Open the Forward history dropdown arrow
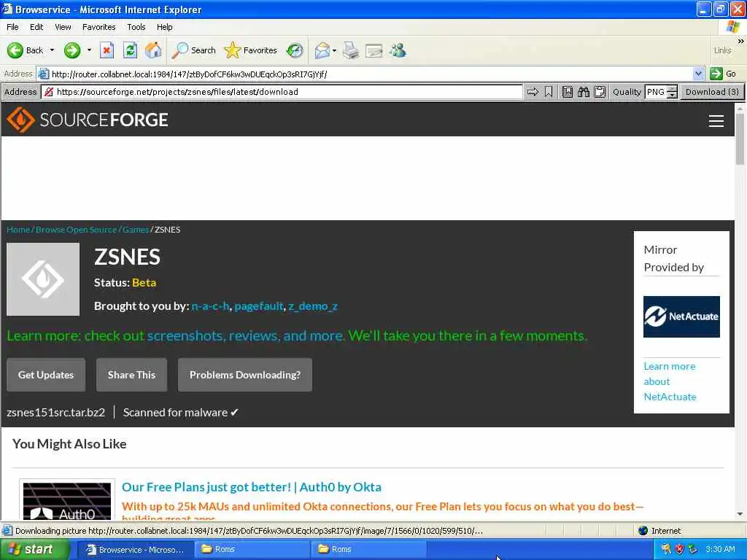 [x=89, y=50]
